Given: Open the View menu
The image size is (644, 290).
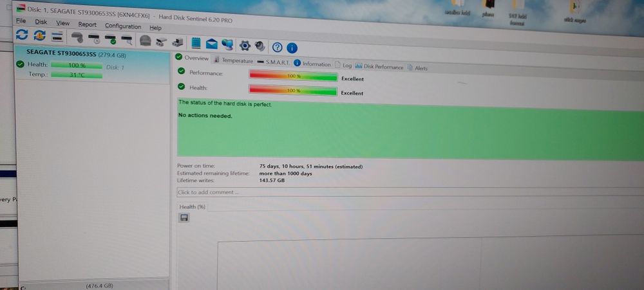Looking at the screenshot, I should 63,23.
